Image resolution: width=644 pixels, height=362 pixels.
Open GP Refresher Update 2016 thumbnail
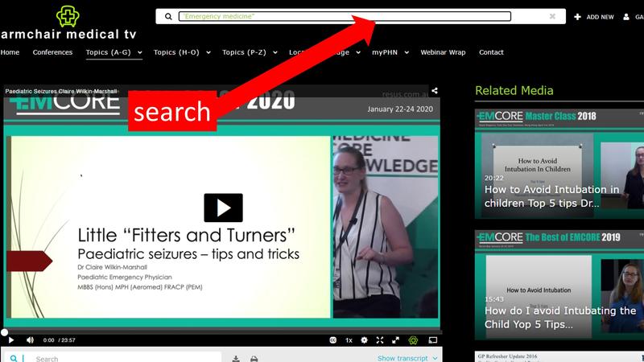click(x=559, y=356)
